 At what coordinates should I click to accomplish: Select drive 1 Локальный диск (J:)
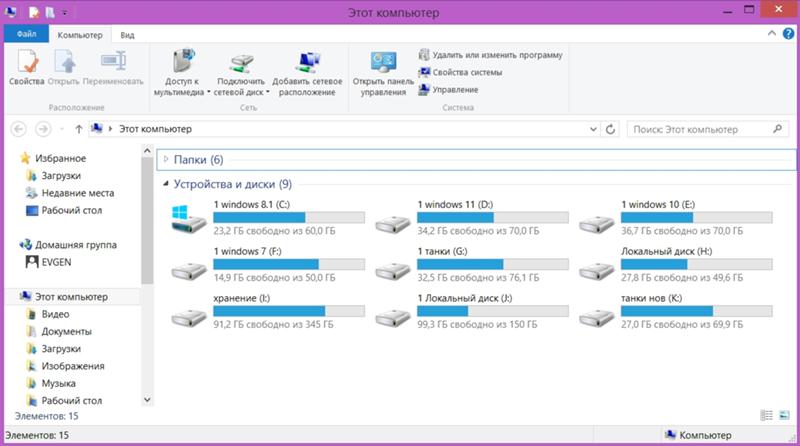tap(471, 312)
